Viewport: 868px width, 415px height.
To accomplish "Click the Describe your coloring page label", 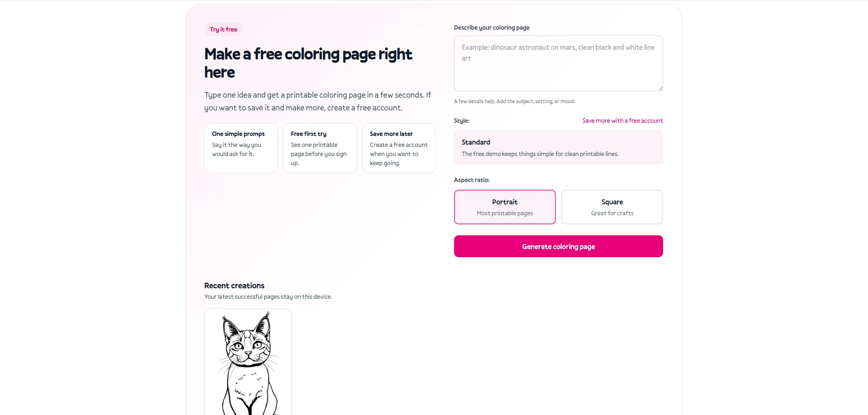I will [x=492, y=27].
